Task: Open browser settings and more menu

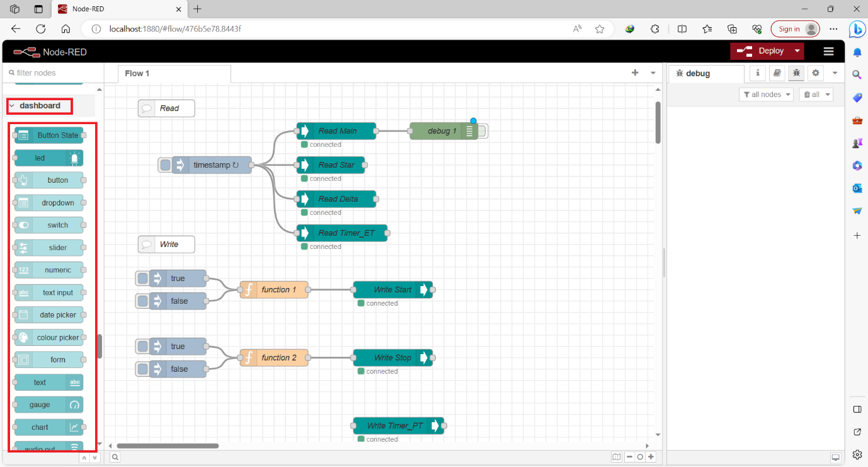Action: 834,29
